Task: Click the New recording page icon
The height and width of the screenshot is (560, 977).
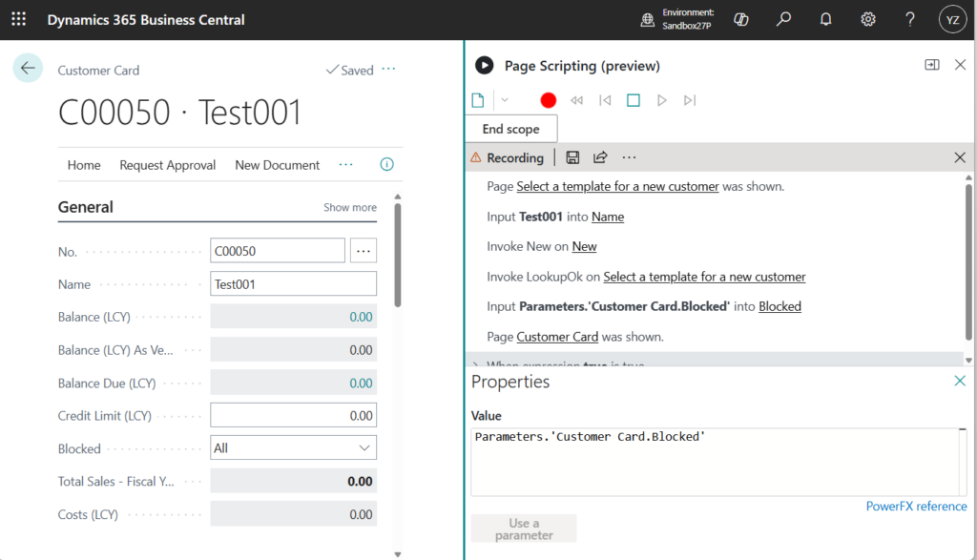Action: click(478, 100)
